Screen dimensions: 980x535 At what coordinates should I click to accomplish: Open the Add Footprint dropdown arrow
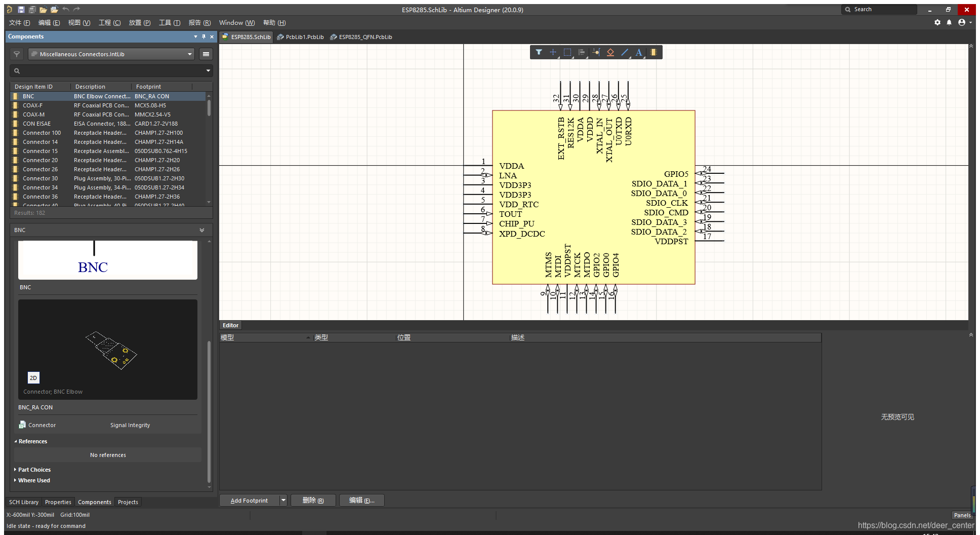click(x=283, y=501)
